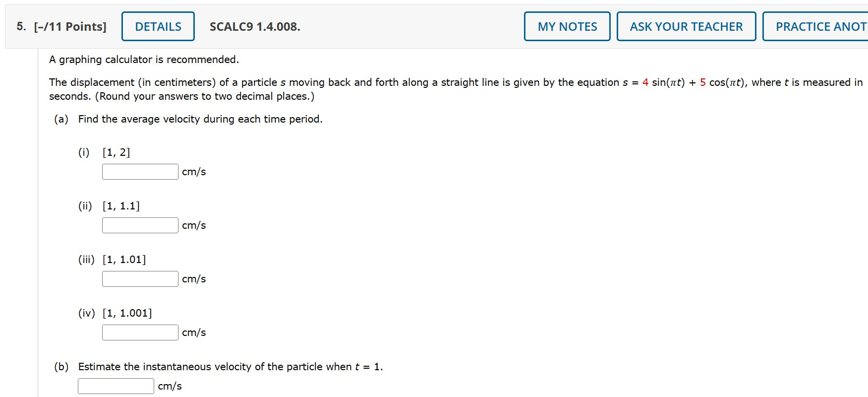The image size is (868, 397).
Task: Click ASK YOUR TEACHER
Action: tap(686, 26)
